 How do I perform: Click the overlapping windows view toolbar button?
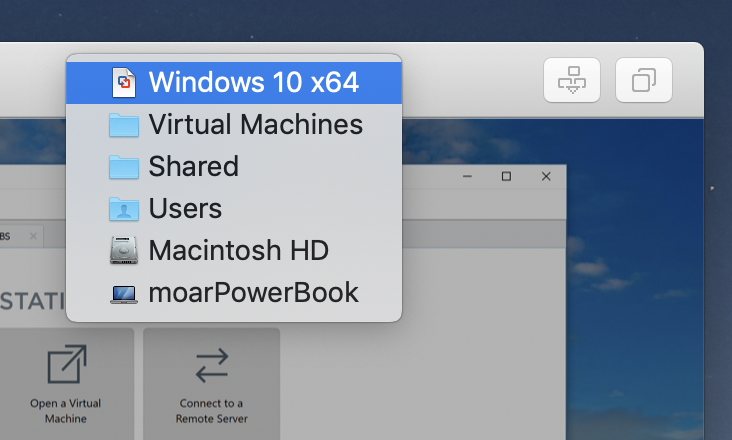pyautogui.click(x=644, y=80)
